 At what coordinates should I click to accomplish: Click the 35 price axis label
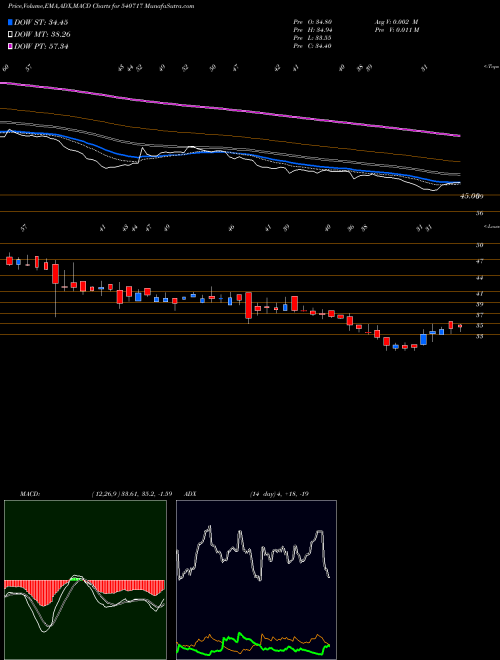click(x=479, y=326)
